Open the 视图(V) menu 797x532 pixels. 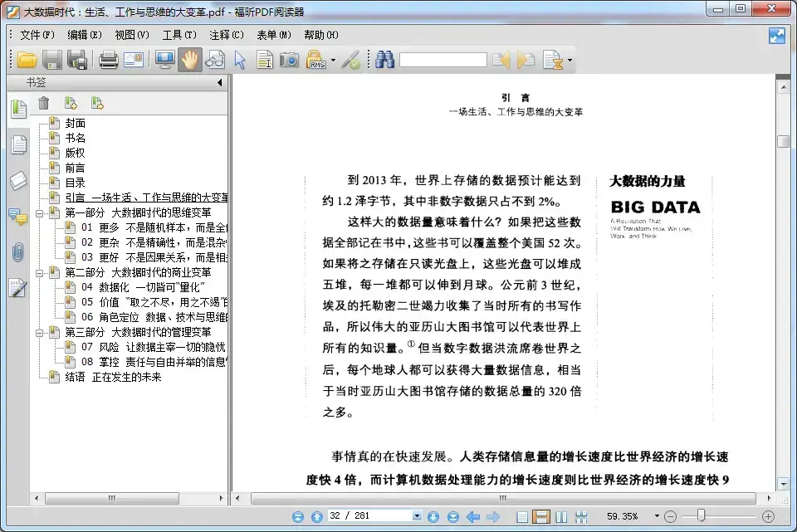coord(132,35)
